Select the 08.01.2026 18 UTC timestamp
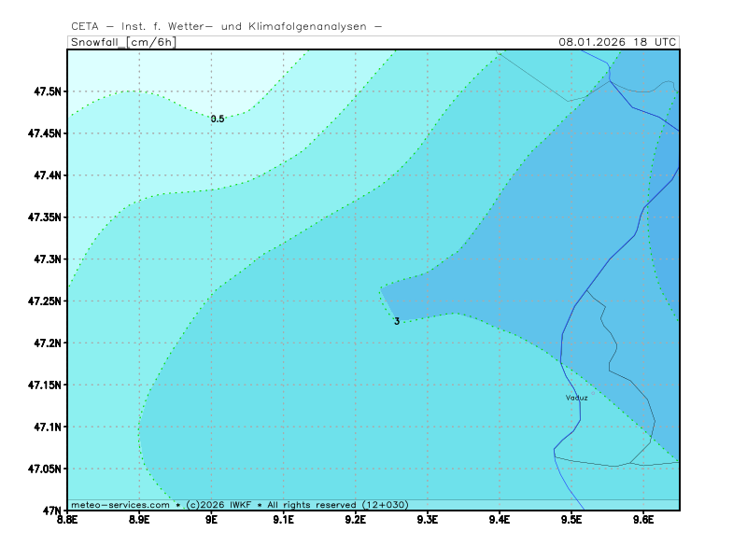The width and height of the screenshot is (747, 560). pyautogui.click(x=617, y=42)
